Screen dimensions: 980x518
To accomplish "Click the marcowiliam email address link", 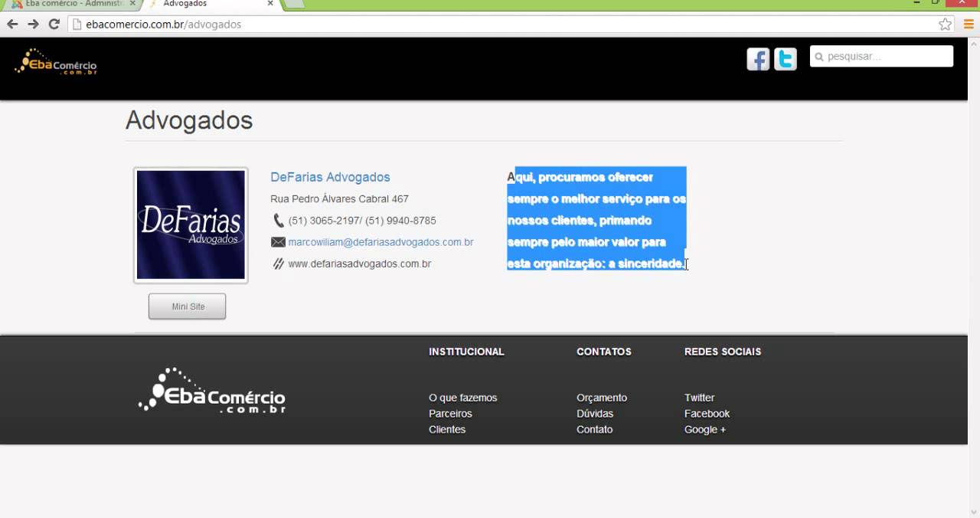I will point(381,242).
